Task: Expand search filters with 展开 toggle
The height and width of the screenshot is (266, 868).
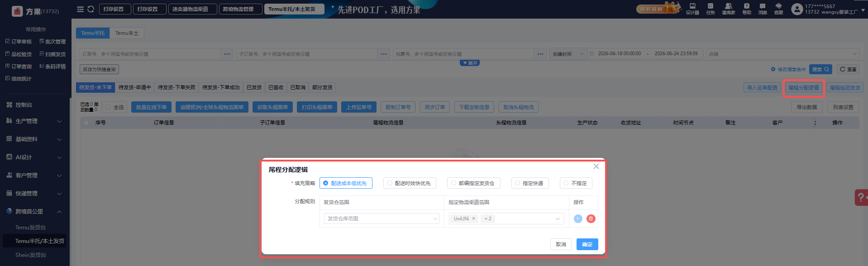Action: (x=470, y=63)
